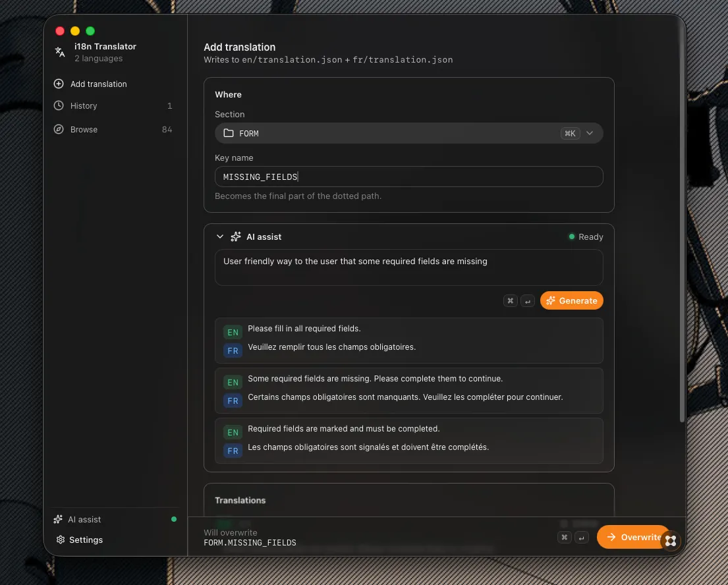Click the 'Translations' section heading

click(240, 501)
